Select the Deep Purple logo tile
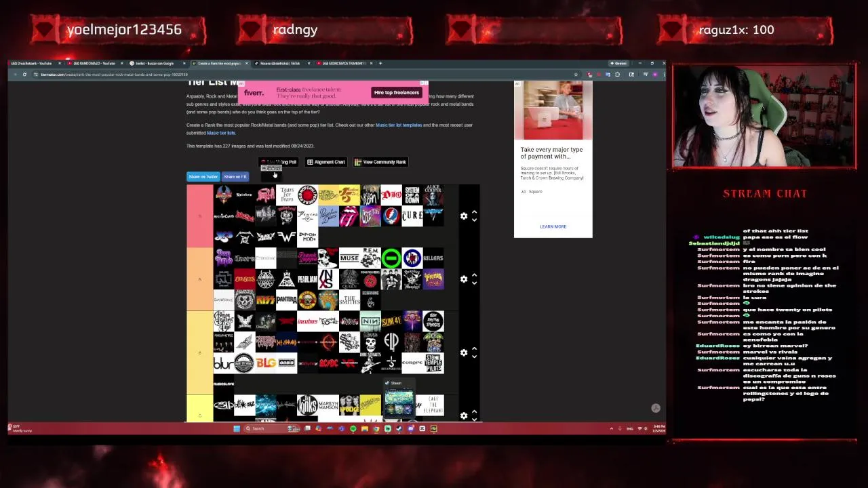 [224, 258]
